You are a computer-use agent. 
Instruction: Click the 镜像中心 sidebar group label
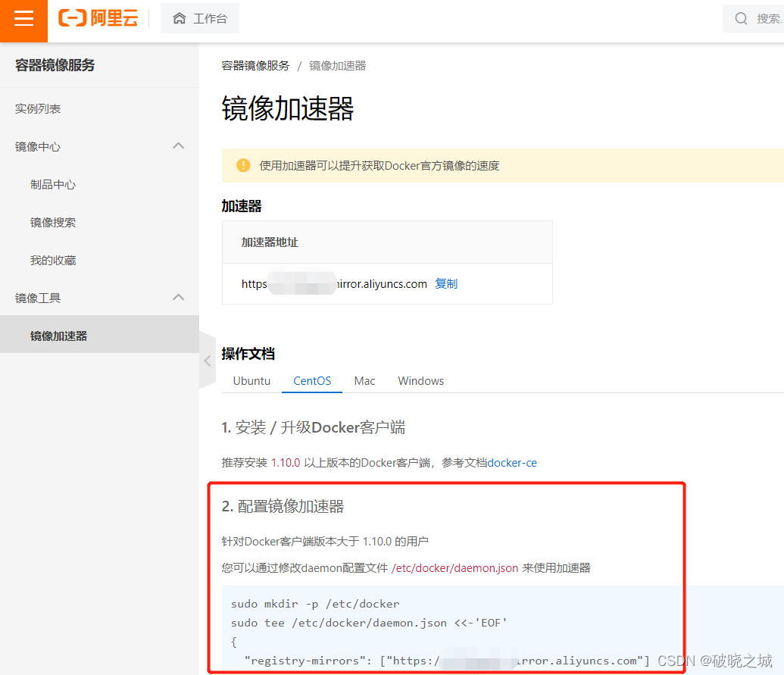[x=38, y=146]
